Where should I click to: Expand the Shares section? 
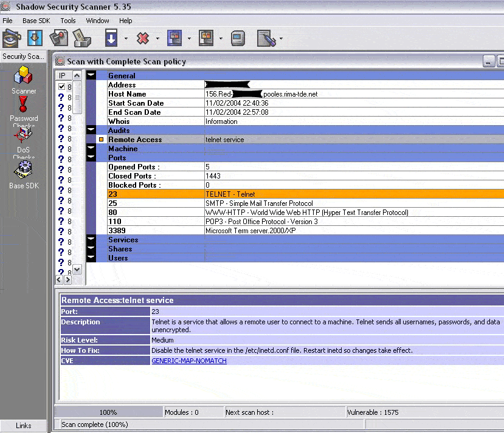click(91, 248)
